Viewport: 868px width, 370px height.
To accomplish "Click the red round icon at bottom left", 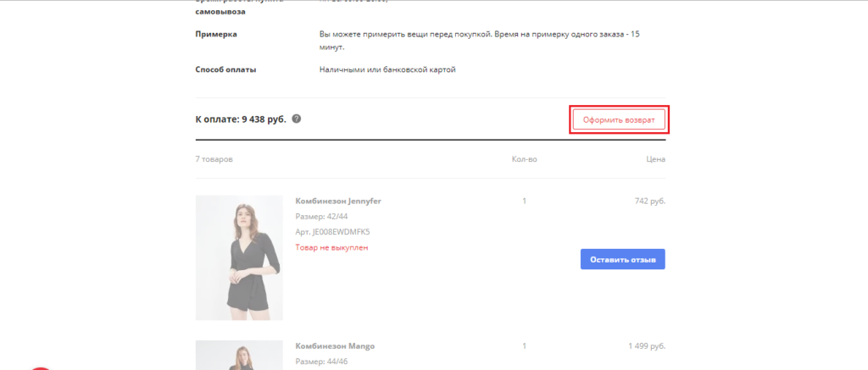I will click(x=38, y=367).
